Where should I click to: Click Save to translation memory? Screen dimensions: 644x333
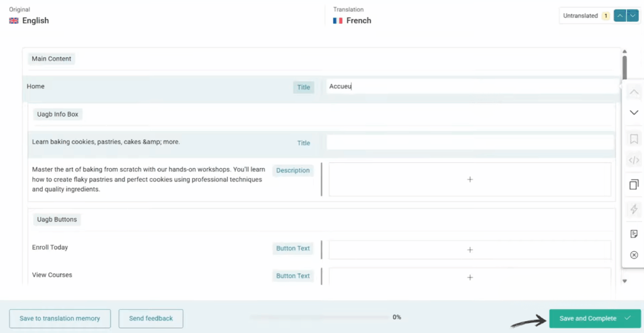click(x=60, y=319)
